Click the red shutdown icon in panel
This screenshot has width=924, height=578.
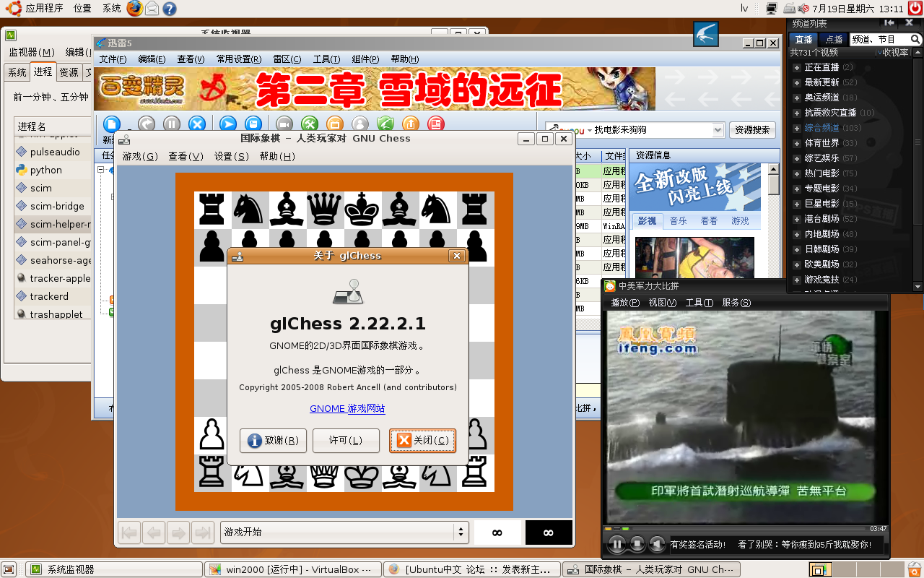pos(915,9)
